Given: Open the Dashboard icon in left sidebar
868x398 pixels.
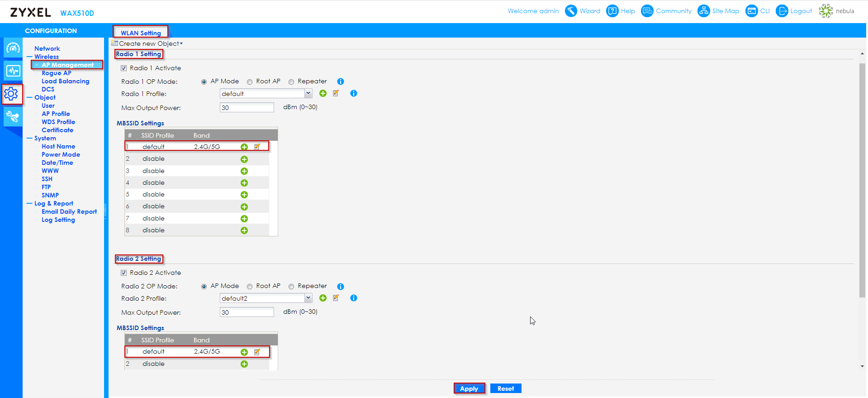Looking at the screenshot, I should 13,48.
